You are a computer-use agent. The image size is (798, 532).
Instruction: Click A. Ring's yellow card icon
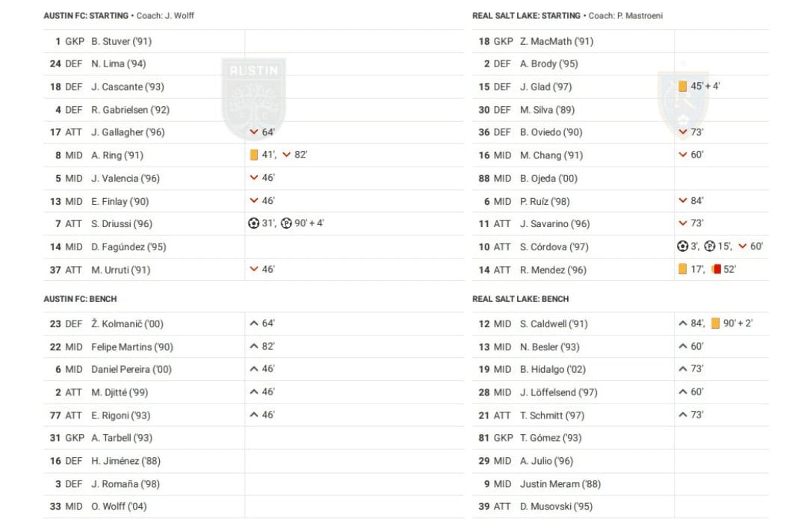tap(254, 155)
